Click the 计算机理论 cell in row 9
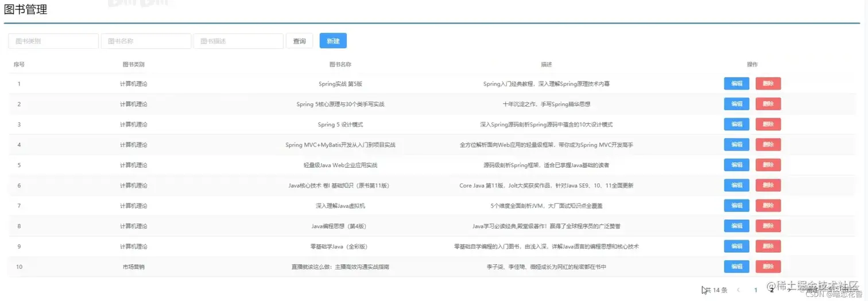868x301 pixels. tap(134, 246)
